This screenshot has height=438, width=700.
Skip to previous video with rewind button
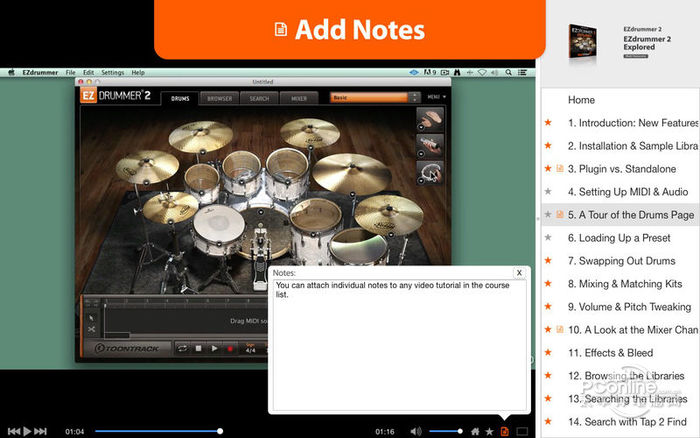14,431
